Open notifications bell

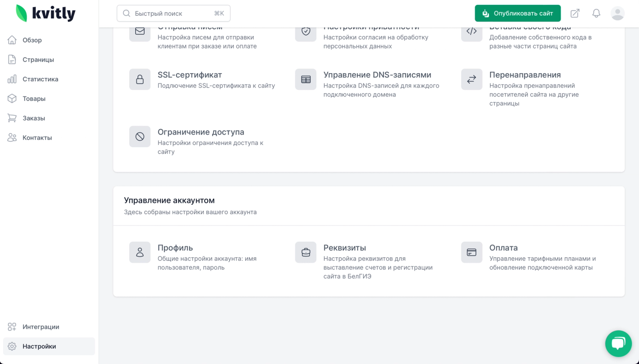pyautogui.click(x=596, y=13)
